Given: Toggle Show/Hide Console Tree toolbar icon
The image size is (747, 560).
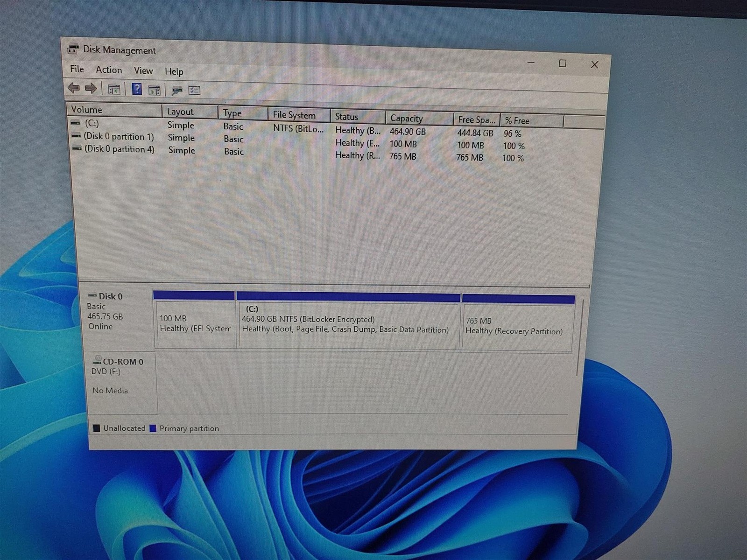Looking at the screenshot, I should click(x=114, y=89).
